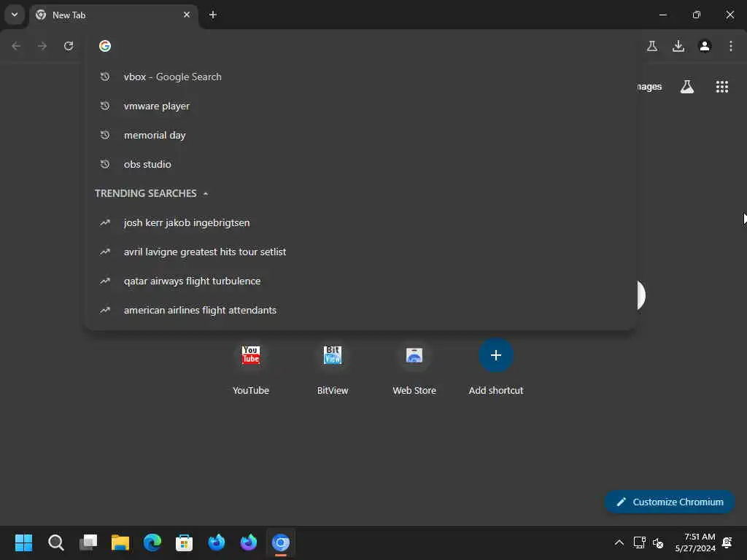This screenshot has width=747, height=560.
Task: Click the back navigation arrow
Action: point(16,46)
